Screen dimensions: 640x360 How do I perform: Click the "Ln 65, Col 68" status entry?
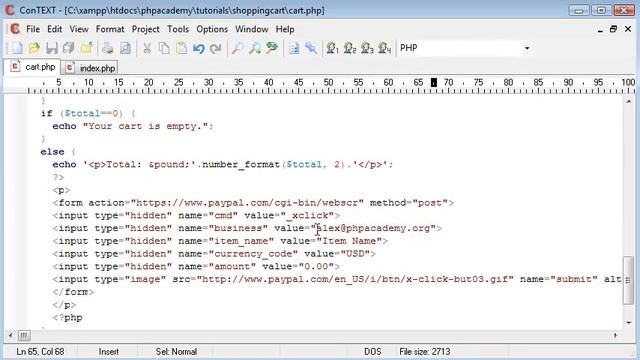(x=40, y=351)
